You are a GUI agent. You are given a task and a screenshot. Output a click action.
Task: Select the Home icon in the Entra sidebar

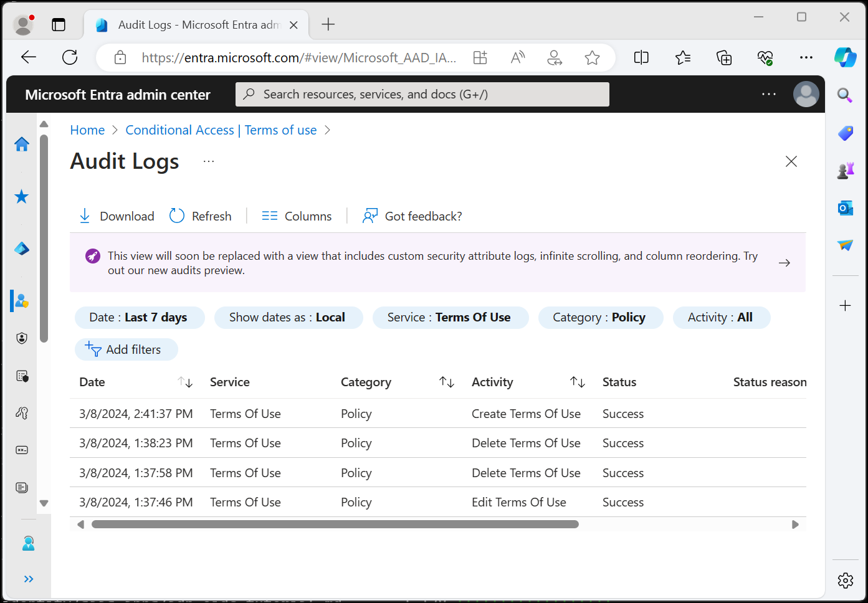(21, 144)
